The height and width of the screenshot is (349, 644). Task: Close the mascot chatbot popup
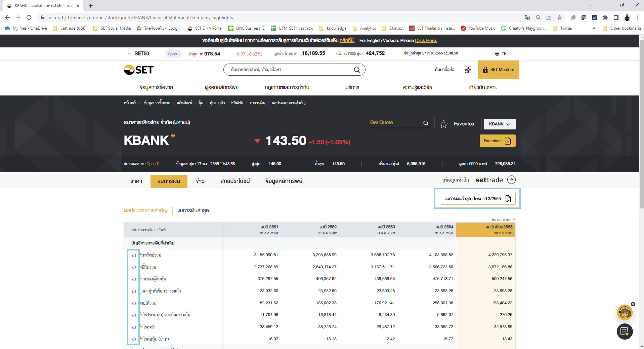(x=633, y=304)
